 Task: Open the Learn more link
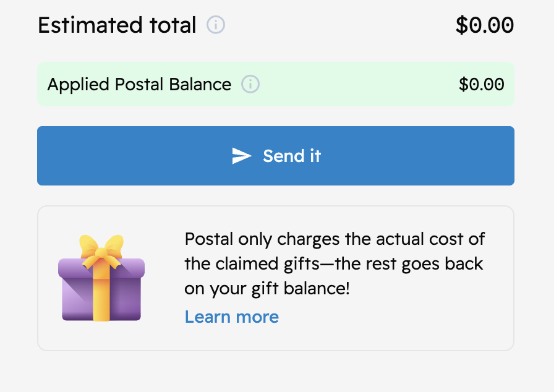coord(231,317)
